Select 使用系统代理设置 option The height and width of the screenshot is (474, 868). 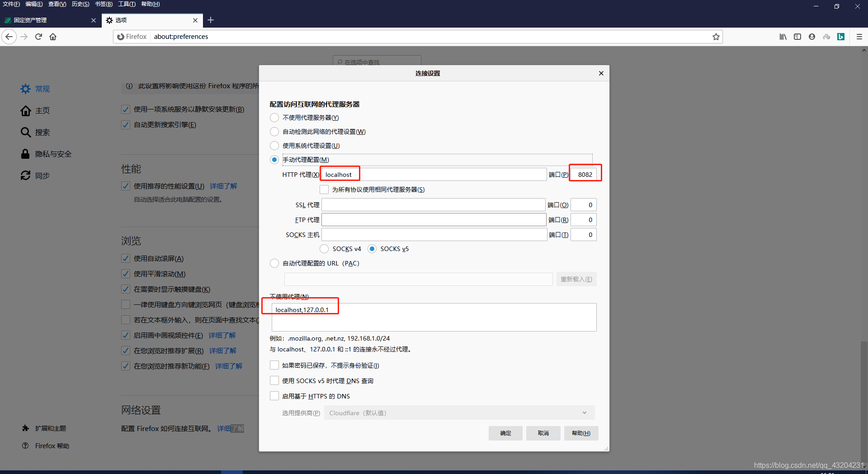point(274,146)
